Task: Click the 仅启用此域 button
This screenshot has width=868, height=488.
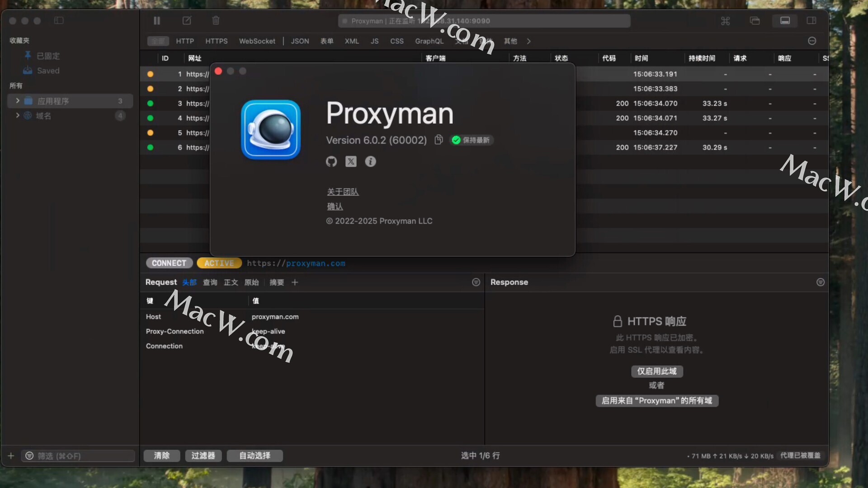Action: pyautogui.click(x=656, y=371)
